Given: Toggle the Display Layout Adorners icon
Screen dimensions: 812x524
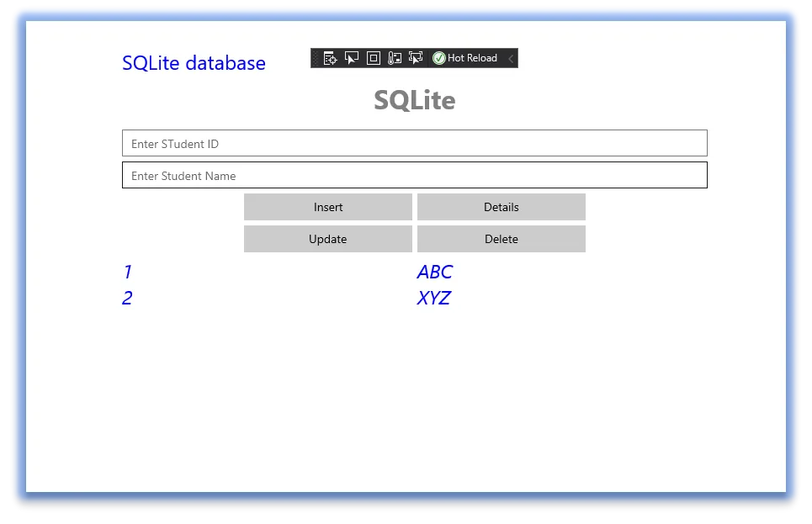Looking at the screenshot, I should (x=374, y=58).
